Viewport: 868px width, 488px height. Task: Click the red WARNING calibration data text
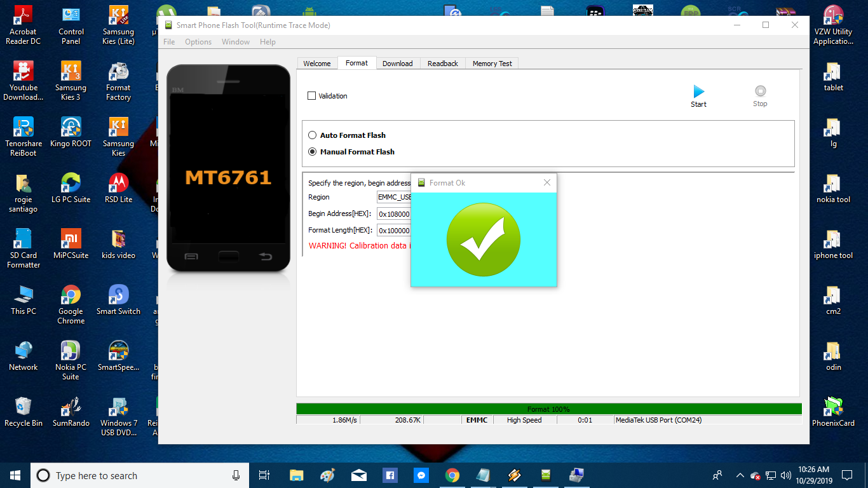tap(360, 246)
